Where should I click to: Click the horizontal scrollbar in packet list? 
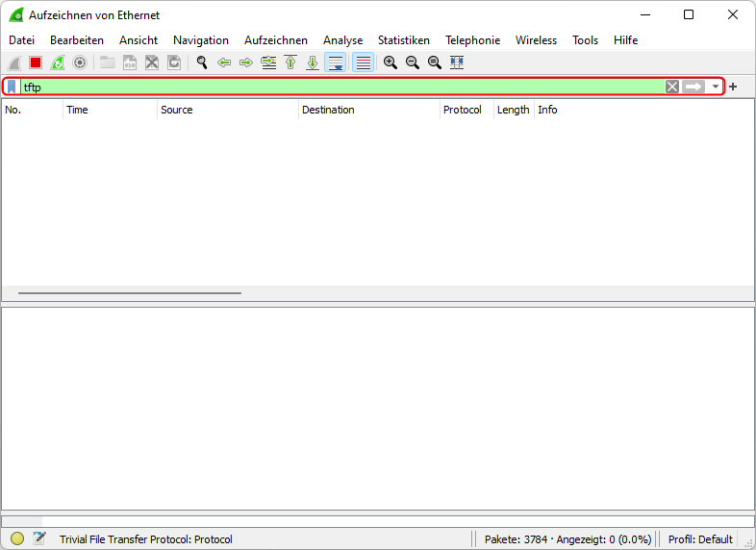tap(130, 293)
